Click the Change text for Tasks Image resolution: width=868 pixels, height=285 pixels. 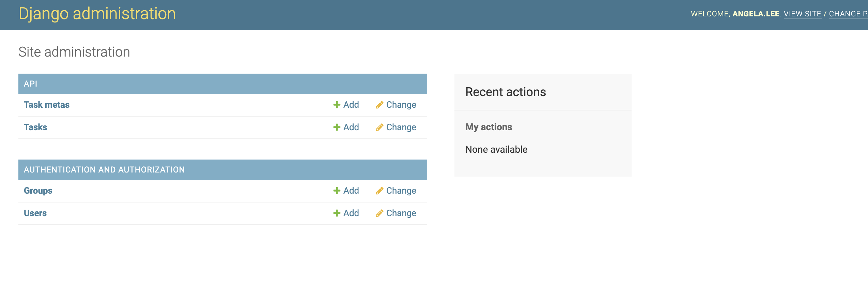pyautogui.click(x=401, y=127)
